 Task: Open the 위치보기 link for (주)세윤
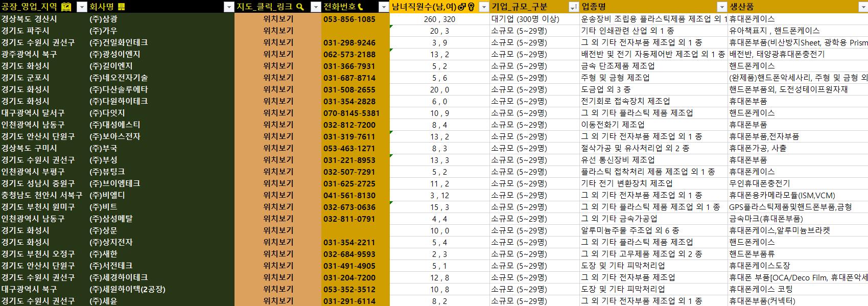point(278,301)
